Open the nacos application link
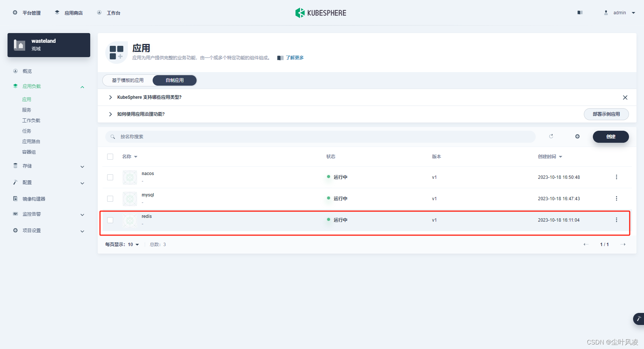This screenshot has height=349, width=644. tap(148, 174)
